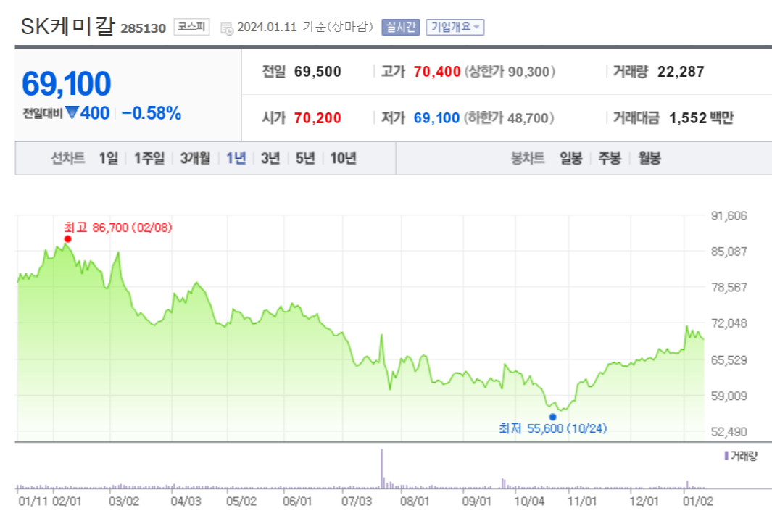Viewport: 772px width, 532px height.
Task: Click the 06/01 x-axis date label
Action: click(x=297, y=502)
